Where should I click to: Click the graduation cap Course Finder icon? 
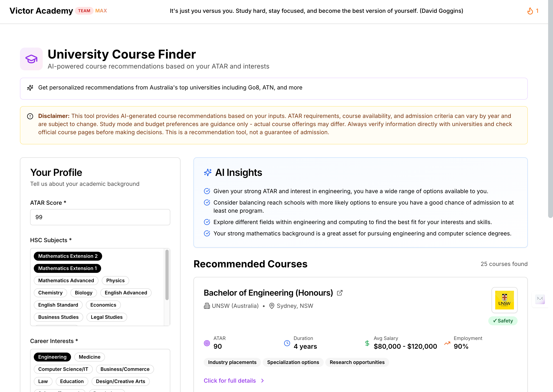pos(31,59)
